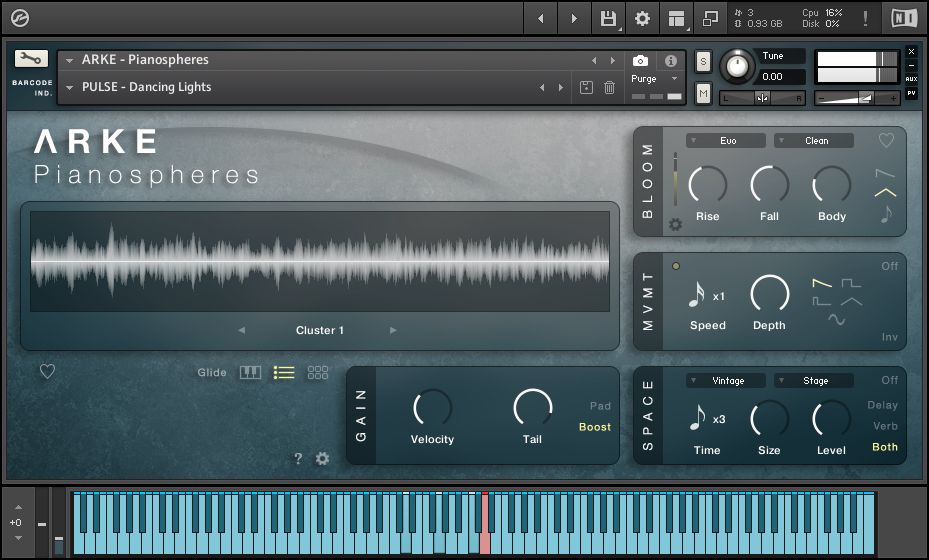Click the Kontakt logo in header

coord(20,18)
